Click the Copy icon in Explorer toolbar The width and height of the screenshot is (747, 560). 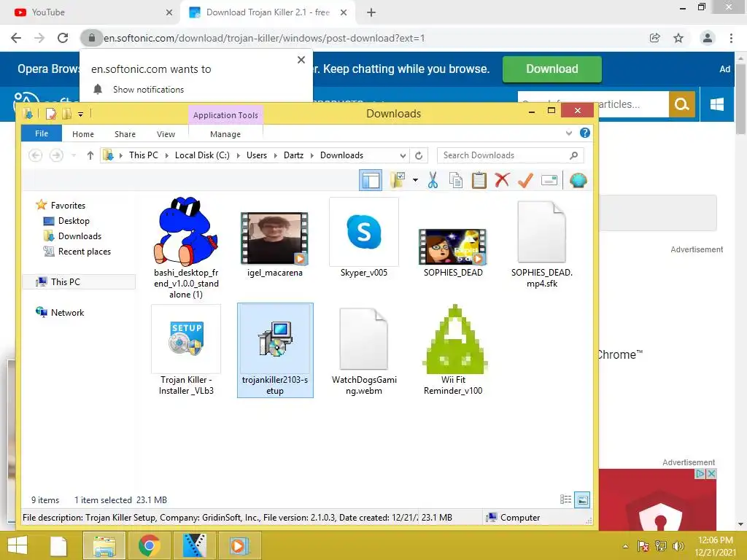[456, 181]
